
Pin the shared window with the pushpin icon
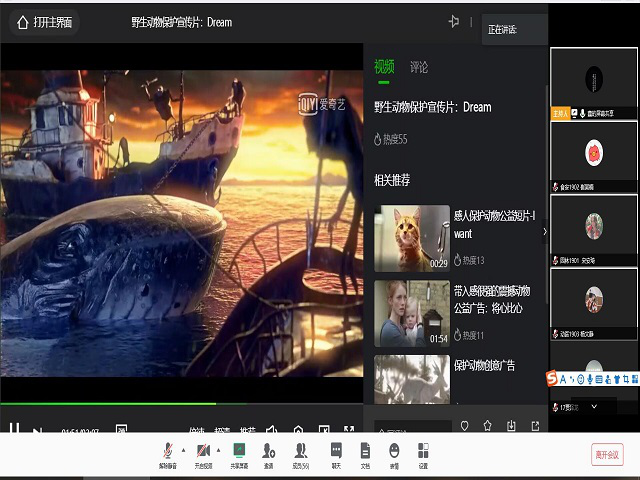coord(454,21)
